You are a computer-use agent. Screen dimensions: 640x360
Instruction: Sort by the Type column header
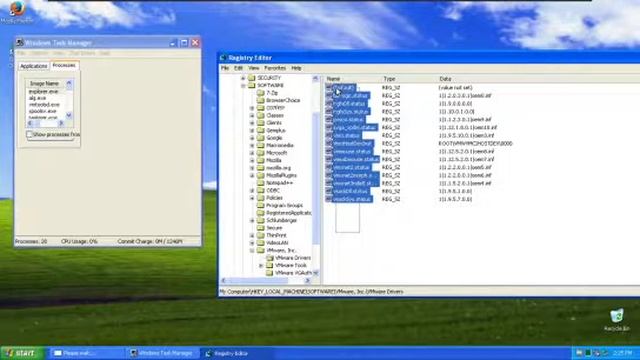(x=408, y=79)
